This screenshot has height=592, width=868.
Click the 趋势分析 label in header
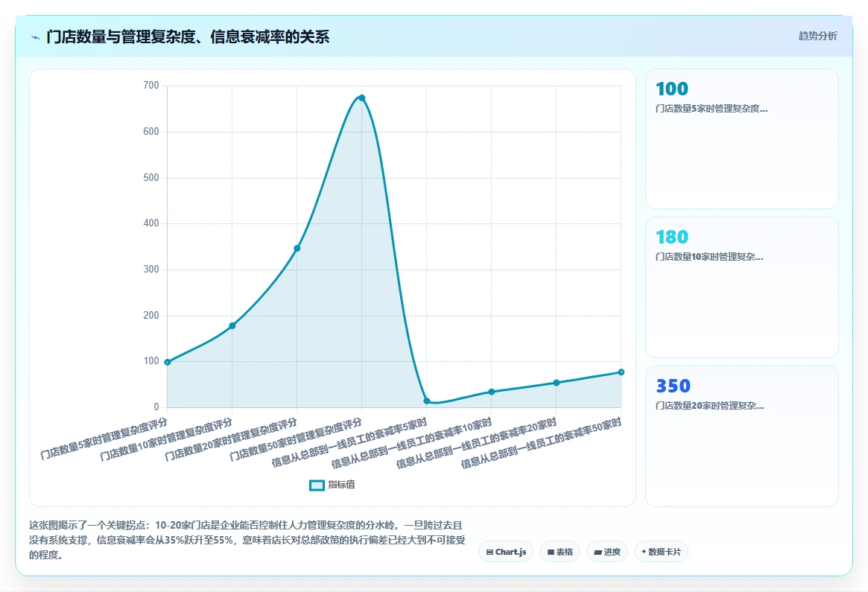[x=817, y=36]
